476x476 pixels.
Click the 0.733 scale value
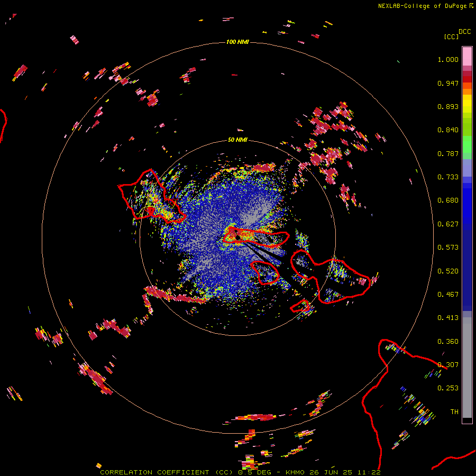point(448,177)
